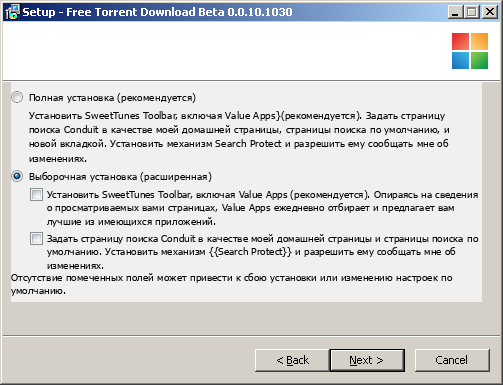
Task: Continue setup with the Next button
Action: 367,360
